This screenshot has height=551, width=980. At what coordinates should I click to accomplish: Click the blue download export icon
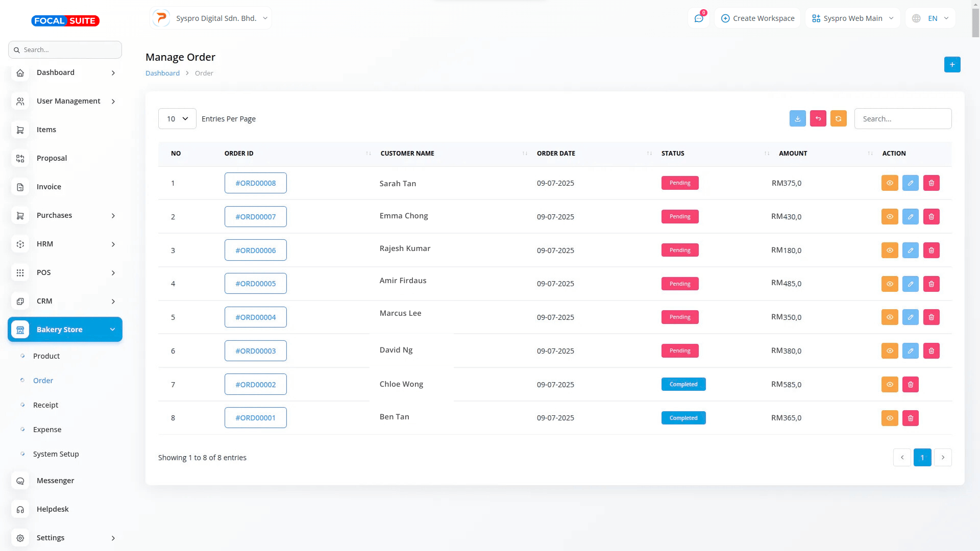[797, 118]
